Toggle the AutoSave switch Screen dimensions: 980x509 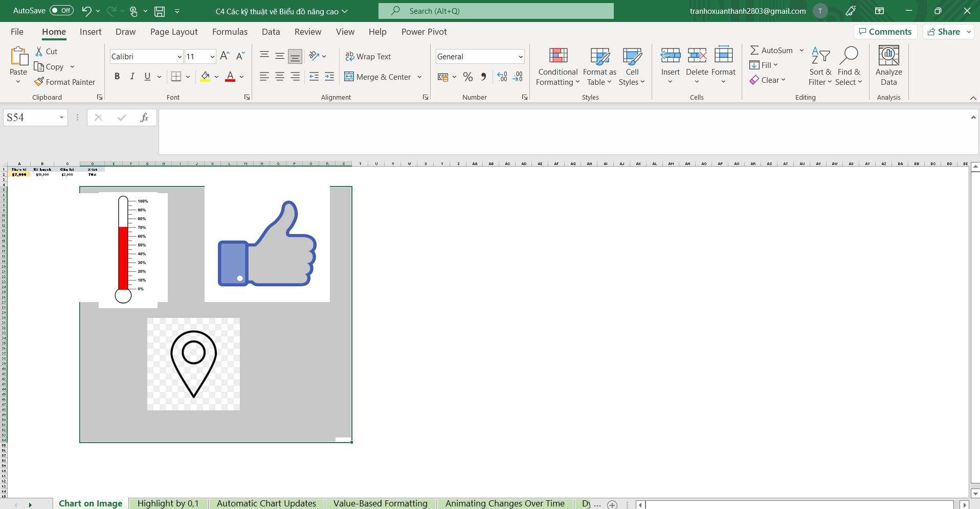pos(61,11)
